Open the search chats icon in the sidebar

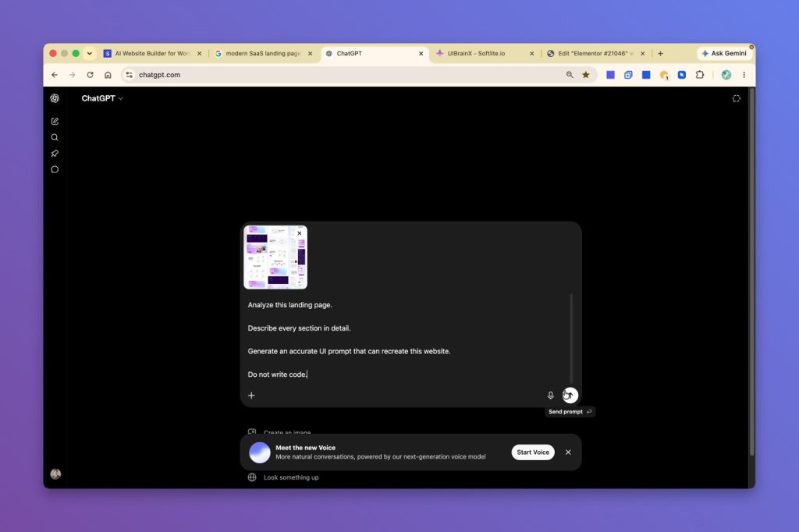tap(55, 137)
